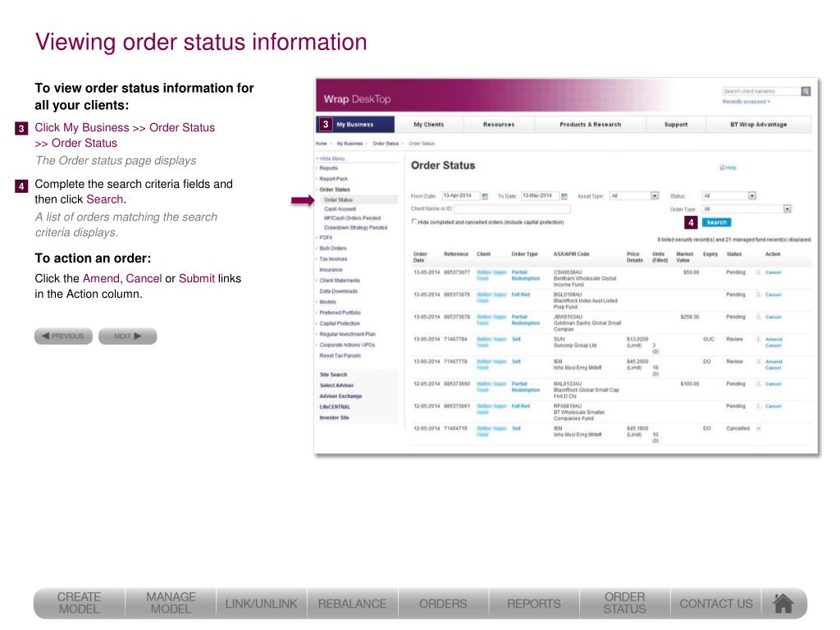Collapse sidebar with Hide Menu
Screen dimensions: 840x630
click(x=331, y=158)
